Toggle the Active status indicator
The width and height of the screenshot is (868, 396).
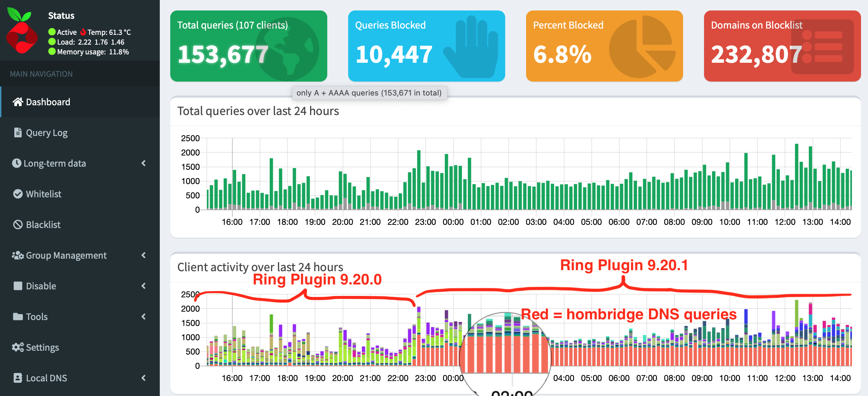[52, 32]
